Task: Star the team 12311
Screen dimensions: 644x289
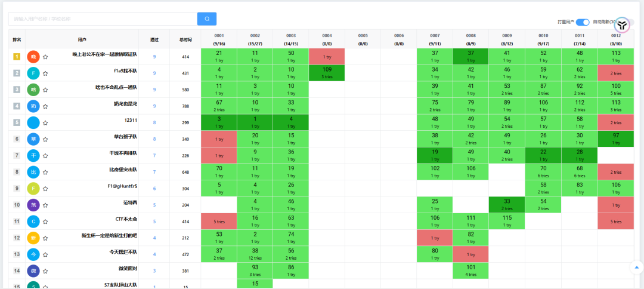Action: (x=45, y=122)
